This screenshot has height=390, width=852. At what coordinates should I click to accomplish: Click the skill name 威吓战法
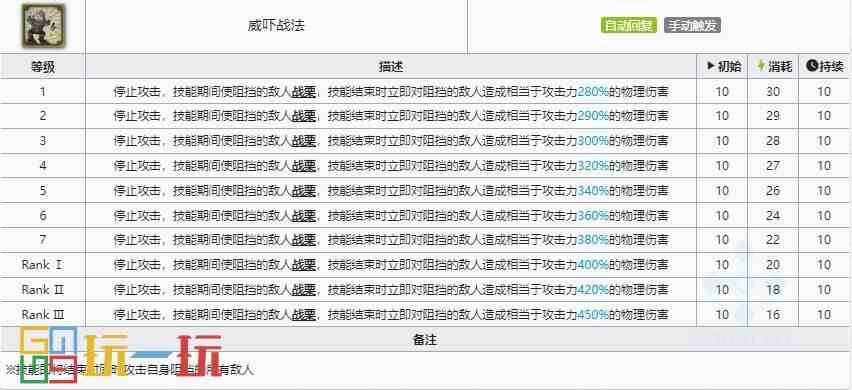(276, 26)
